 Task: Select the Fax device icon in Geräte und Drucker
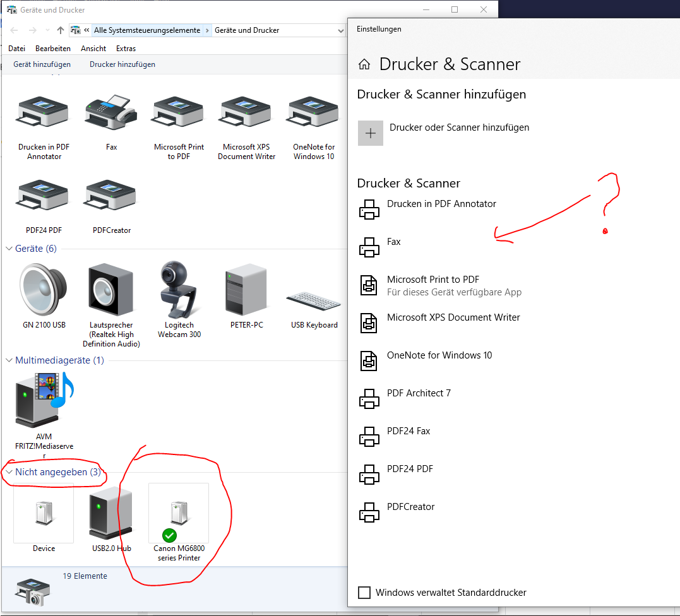pos(111,112)
